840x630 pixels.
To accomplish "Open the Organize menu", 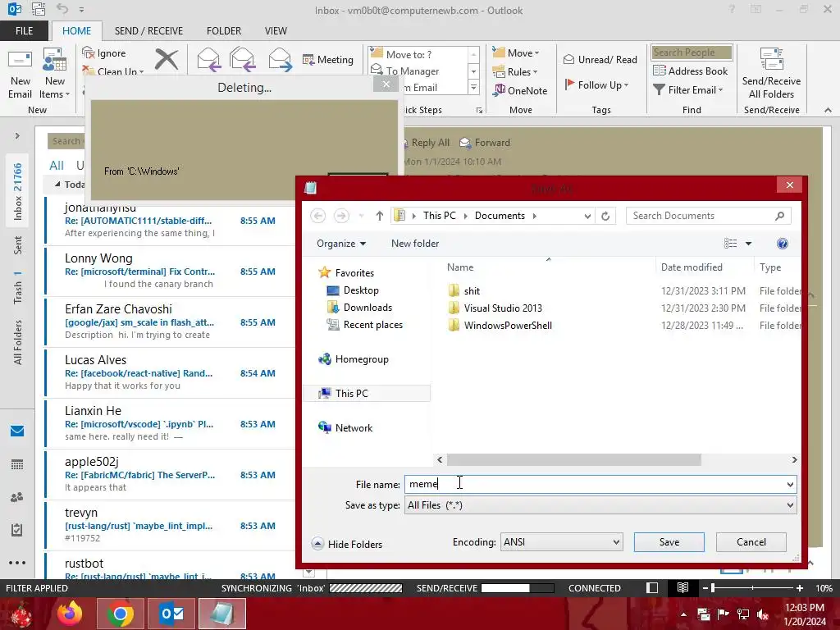I will [341, 244].
